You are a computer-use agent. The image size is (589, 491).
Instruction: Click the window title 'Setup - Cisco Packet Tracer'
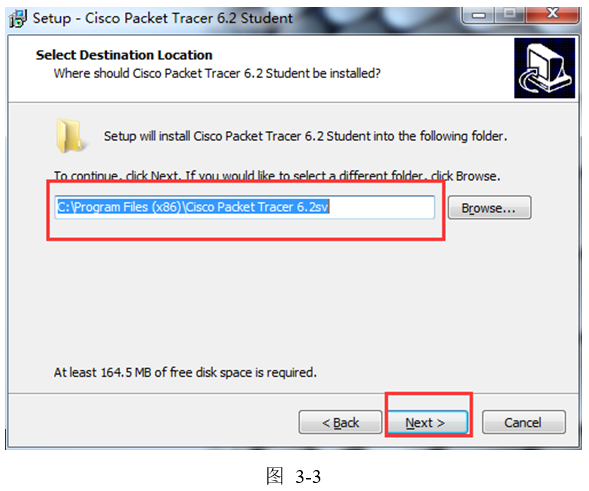(x=162, y=18)
